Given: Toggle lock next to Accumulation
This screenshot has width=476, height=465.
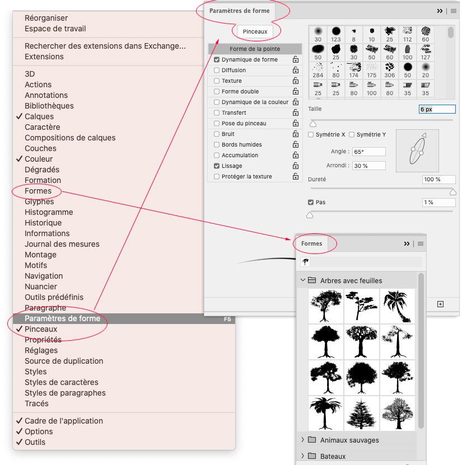Looking at the screenshot, I should (296, 155).
